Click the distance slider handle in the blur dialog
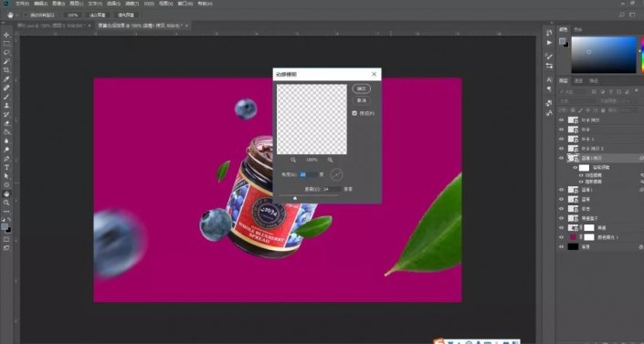This screenshot has width=644, height=344. (x=295, y=198)
